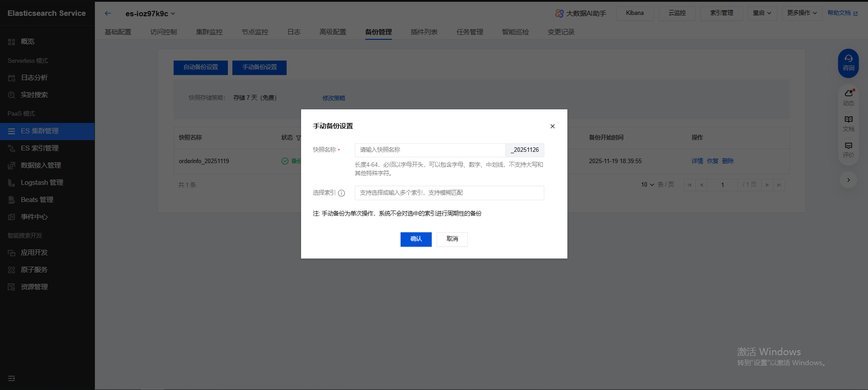The width and height of the screenshot is (868, 390).
Task: Open the 10 per page dropdown
Action: coord(647,185)
